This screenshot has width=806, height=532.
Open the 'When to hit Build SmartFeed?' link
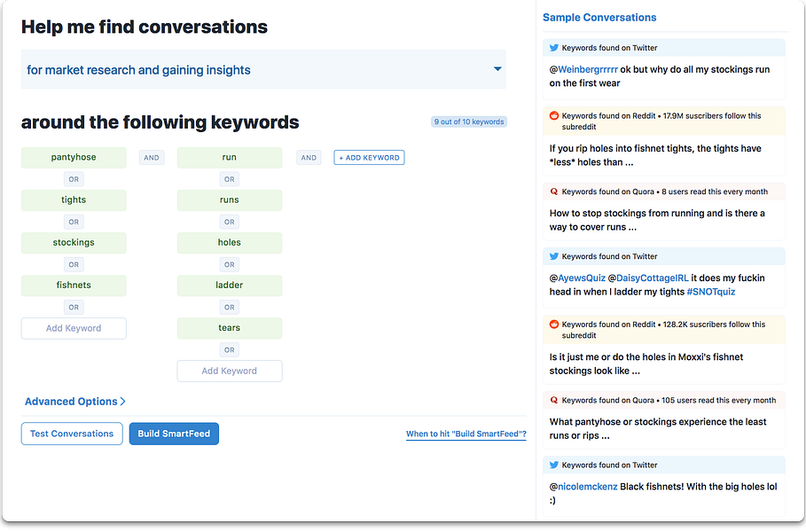(x=466, y=434)
